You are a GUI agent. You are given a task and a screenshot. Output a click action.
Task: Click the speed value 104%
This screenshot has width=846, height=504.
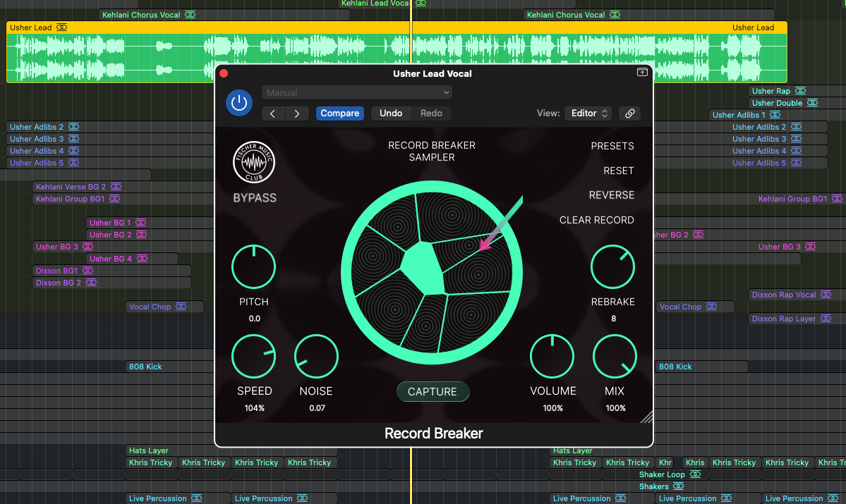click(254, 408)
